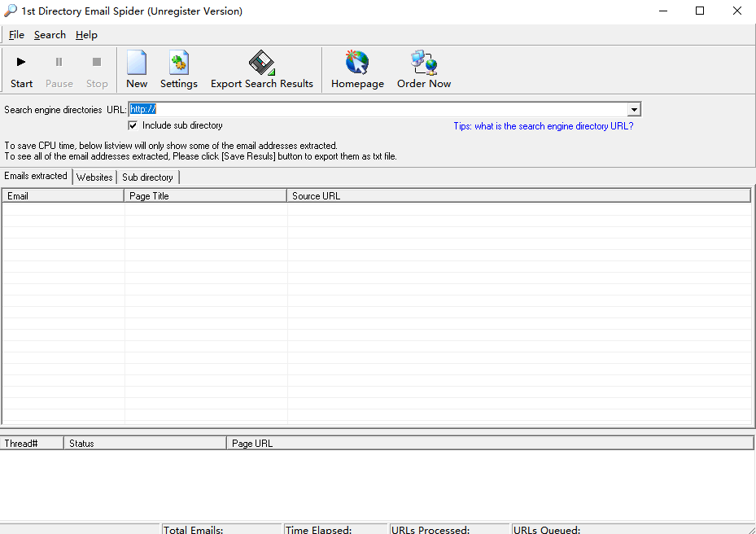Click the Total Emails status field

221,529
